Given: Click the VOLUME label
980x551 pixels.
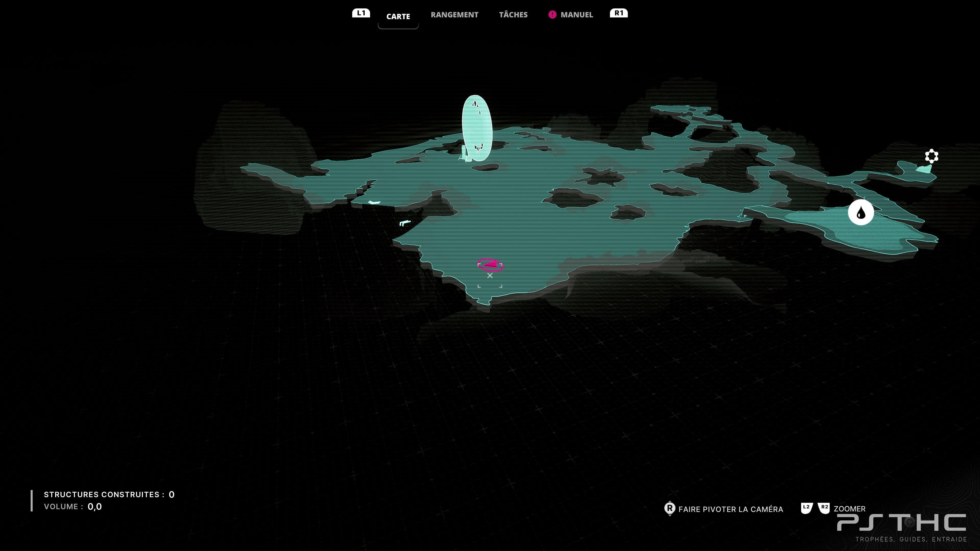Looking at the screenshot, I should (x=64, y=507).
